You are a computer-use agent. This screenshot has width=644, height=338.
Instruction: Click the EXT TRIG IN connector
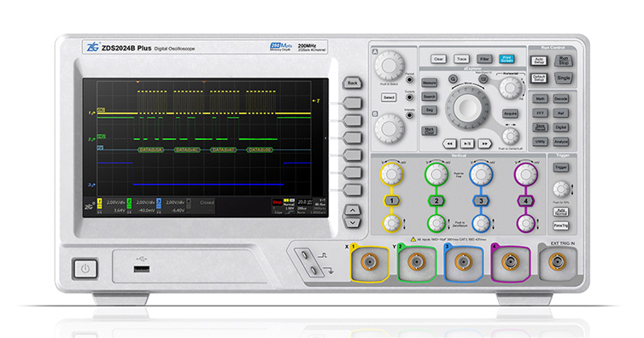(x=558, y=262)
